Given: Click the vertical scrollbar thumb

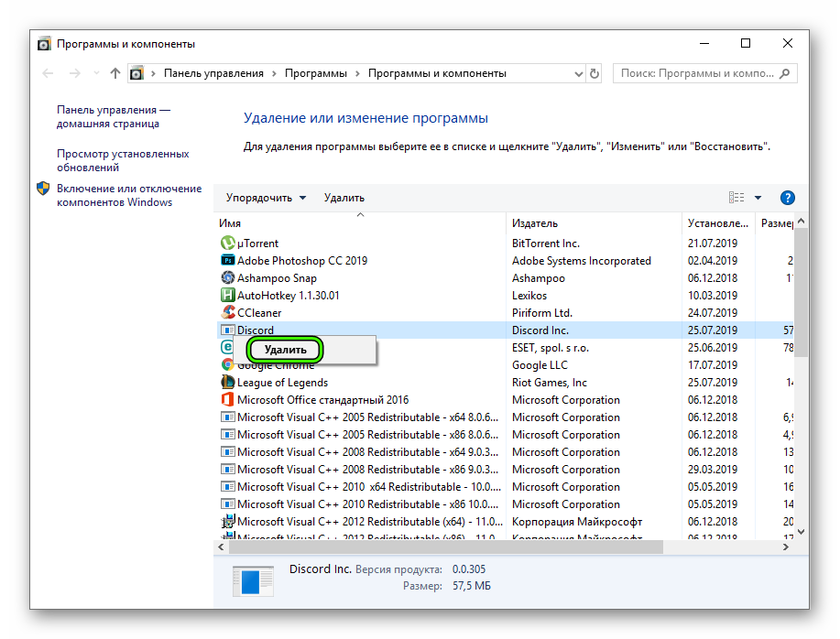Looking at the screenshot, I should click(x=801, y=292).
